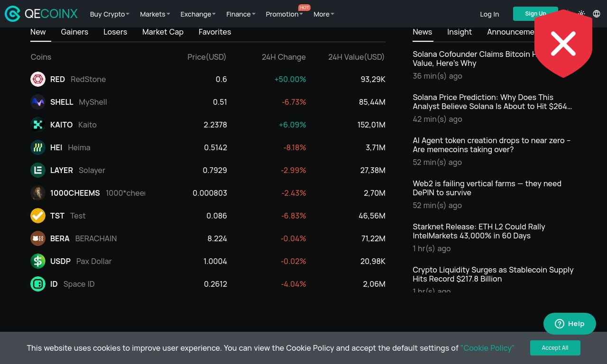Expand the Markets dropdown menu
This screenshot has width=607, height=364.
tap(155, 14)
